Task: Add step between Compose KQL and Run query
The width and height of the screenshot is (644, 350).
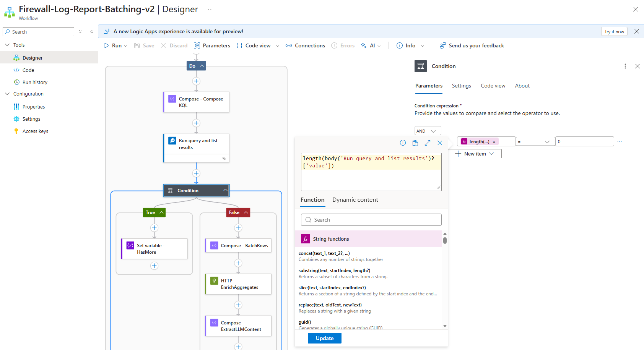Action: (196, 123)
